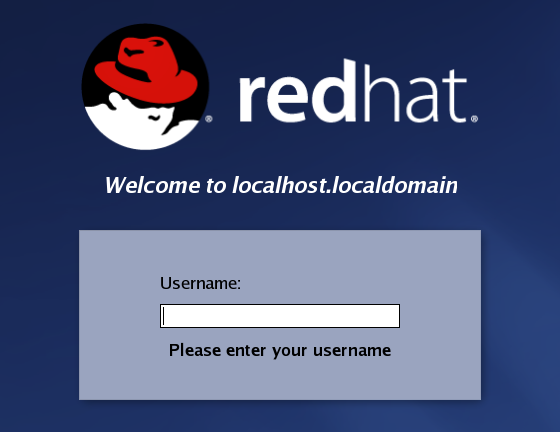560x432 pixels.
Task: Click the registered mark beside the circular logo
Action: (209, 119)
